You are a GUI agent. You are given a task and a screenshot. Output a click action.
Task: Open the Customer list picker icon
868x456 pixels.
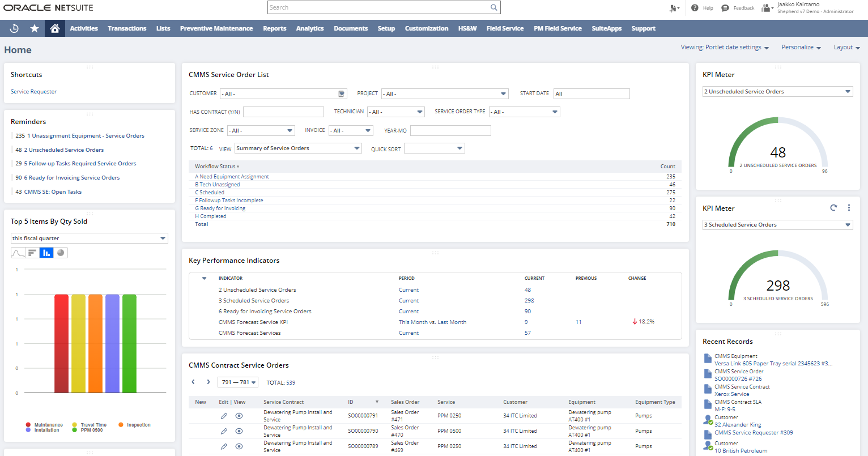click(x=342, y=93)
